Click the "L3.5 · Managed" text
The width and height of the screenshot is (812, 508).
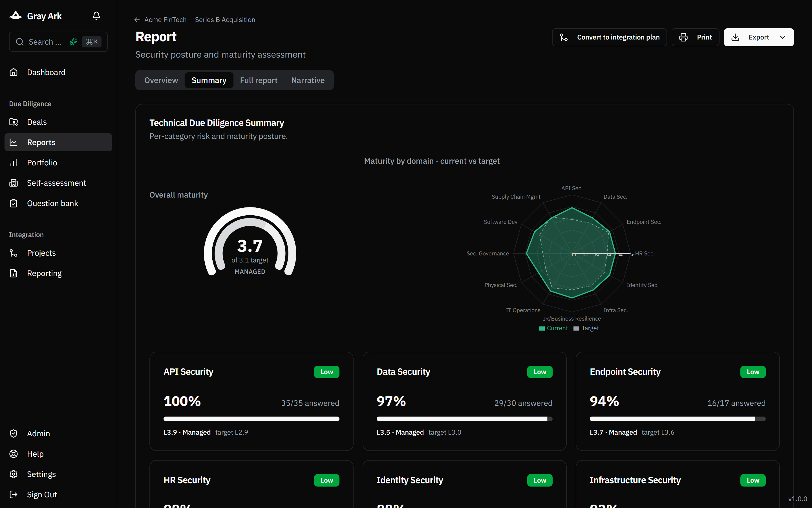(400, 432)
